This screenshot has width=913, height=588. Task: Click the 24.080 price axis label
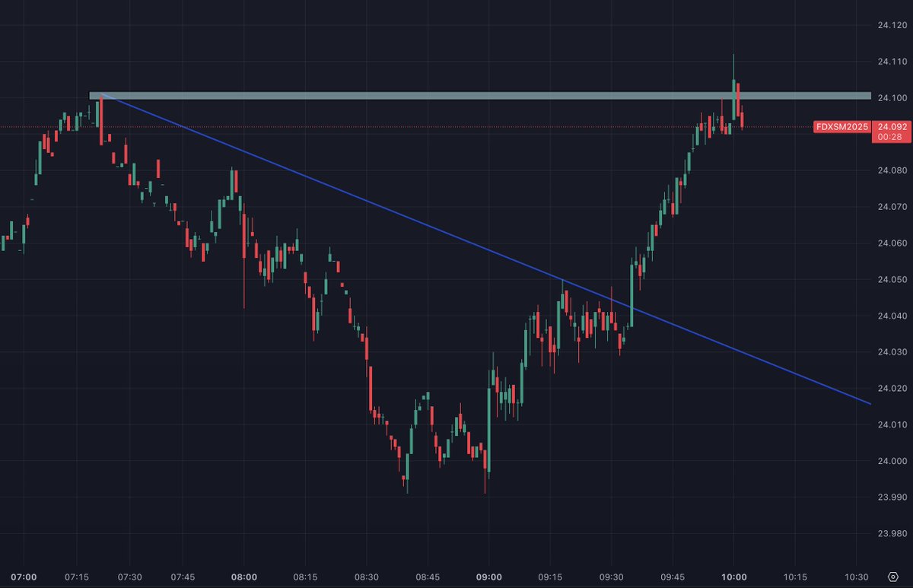(x=892, y=170)
